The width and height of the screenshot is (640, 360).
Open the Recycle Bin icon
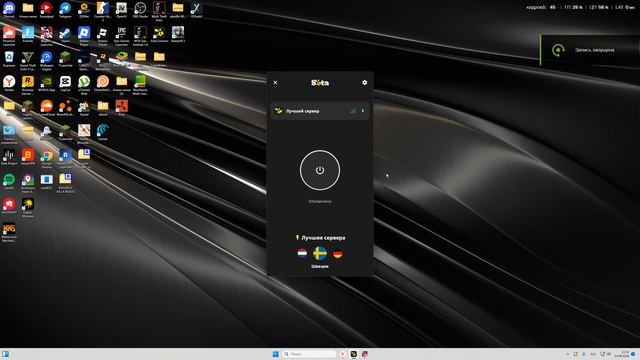click(x=9, y=59)
